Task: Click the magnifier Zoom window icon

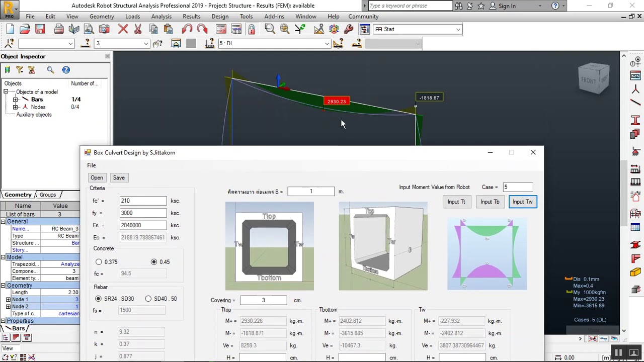Action: coord(270,29)
